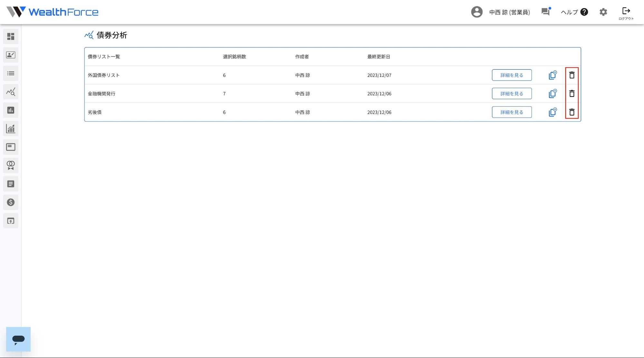Click the bond analysis chart-search sidebar icon
The width and height of the screenshot is (644, 358).
coord(11,92)
